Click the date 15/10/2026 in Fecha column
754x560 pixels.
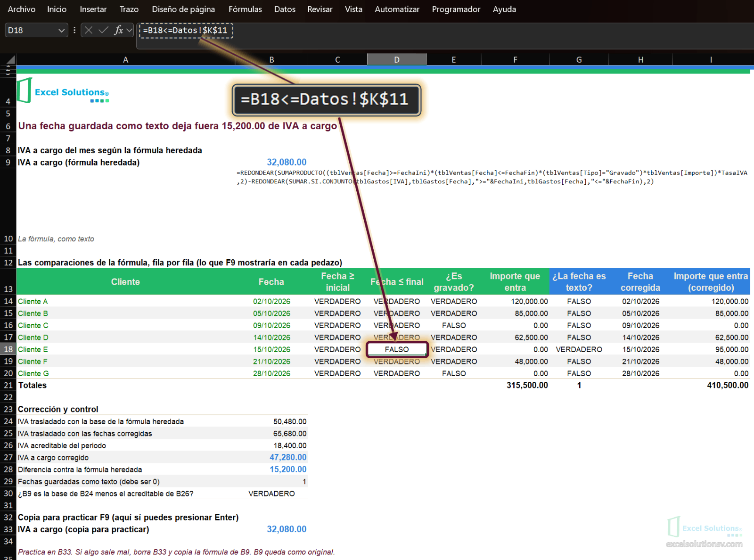click(x=271, y=349)
